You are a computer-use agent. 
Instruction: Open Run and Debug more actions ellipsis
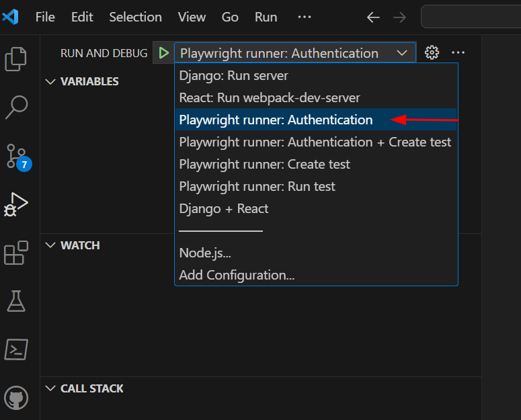(458, 52)
